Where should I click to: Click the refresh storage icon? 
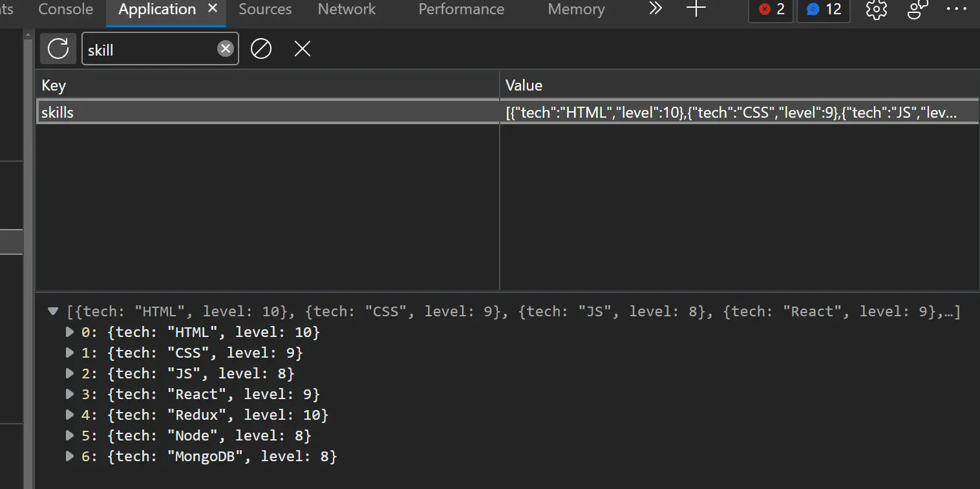click(58, 49)
